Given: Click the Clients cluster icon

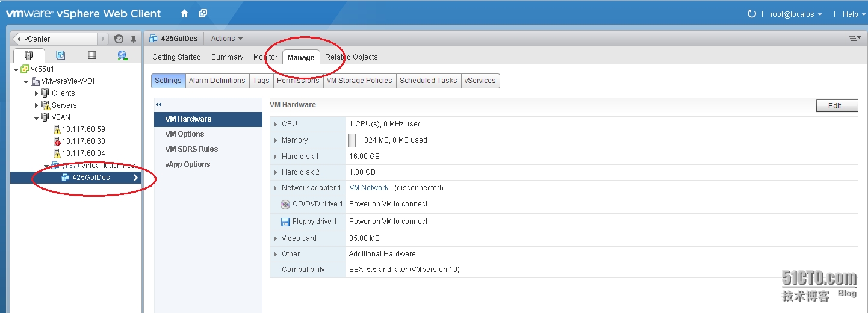Looking at the screenshot, I should [45, 93].
